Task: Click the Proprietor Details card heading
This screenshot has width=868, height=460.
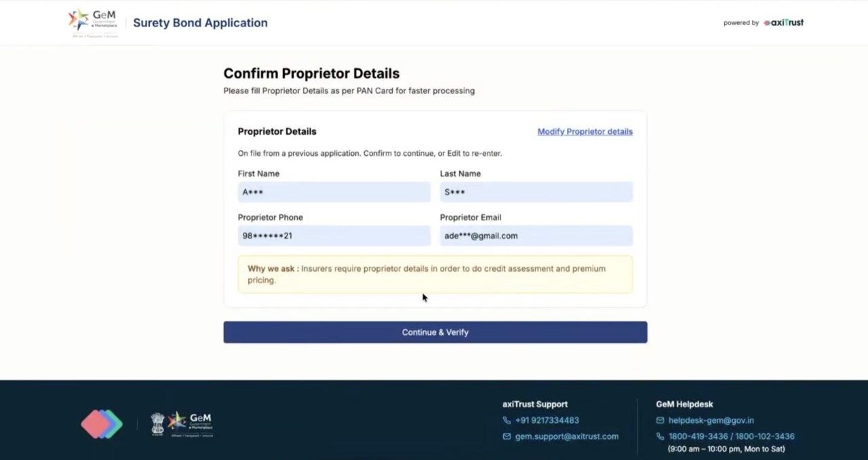Action: [x=277, y=131]
